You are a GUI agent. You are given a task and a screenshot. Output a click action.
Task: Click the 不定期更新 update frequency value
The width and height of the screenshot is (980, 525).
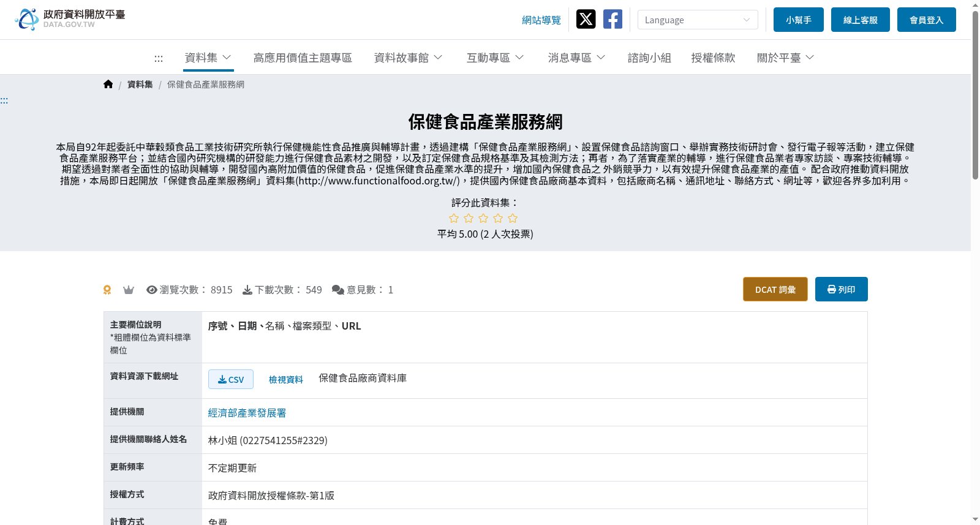(x=233, y=468)
